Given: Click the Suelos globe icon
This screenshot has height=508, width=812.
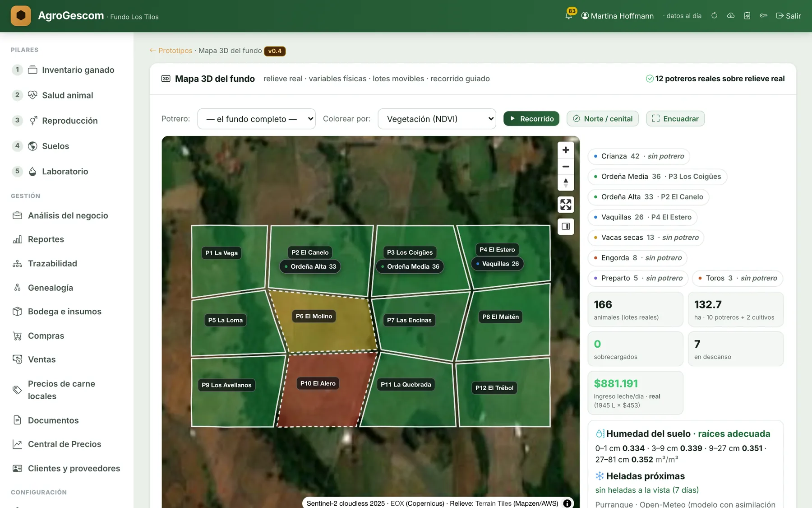Looking at the screenshot, I should coord(32,146).
